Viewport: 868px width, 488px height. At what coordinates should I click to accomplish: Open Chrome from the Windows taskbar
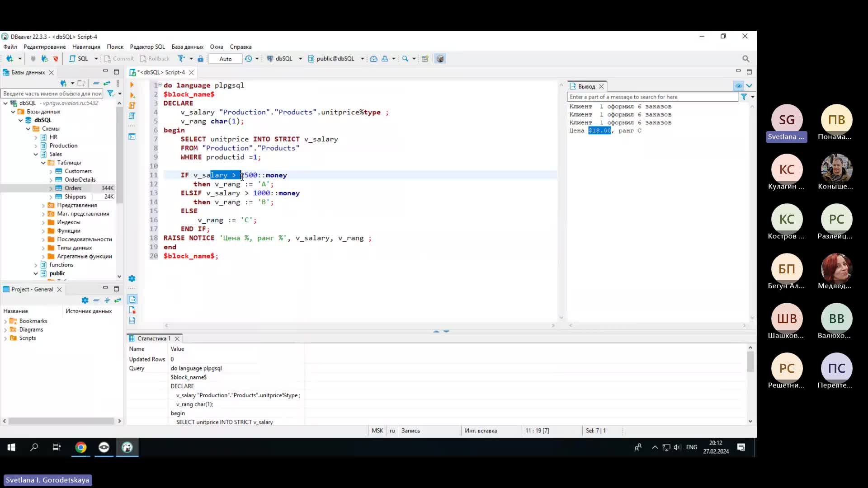[81, 447]
